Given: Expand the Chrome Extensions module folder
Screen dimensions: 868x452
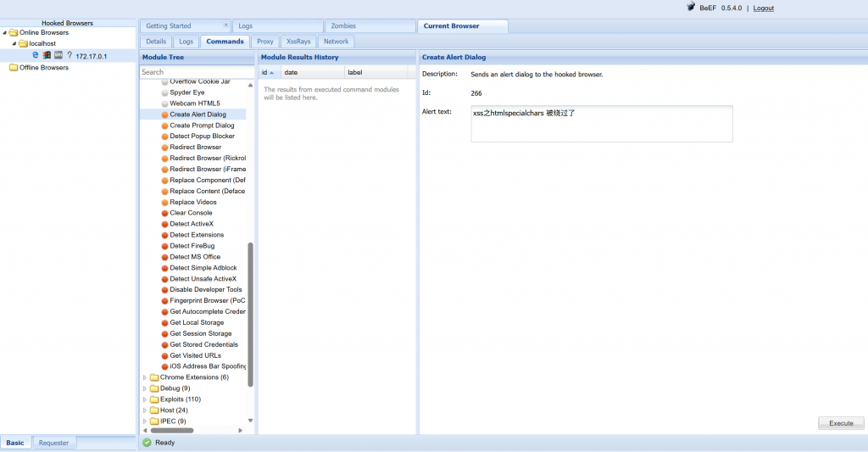Looking at the screenshot, I should 144,377.
